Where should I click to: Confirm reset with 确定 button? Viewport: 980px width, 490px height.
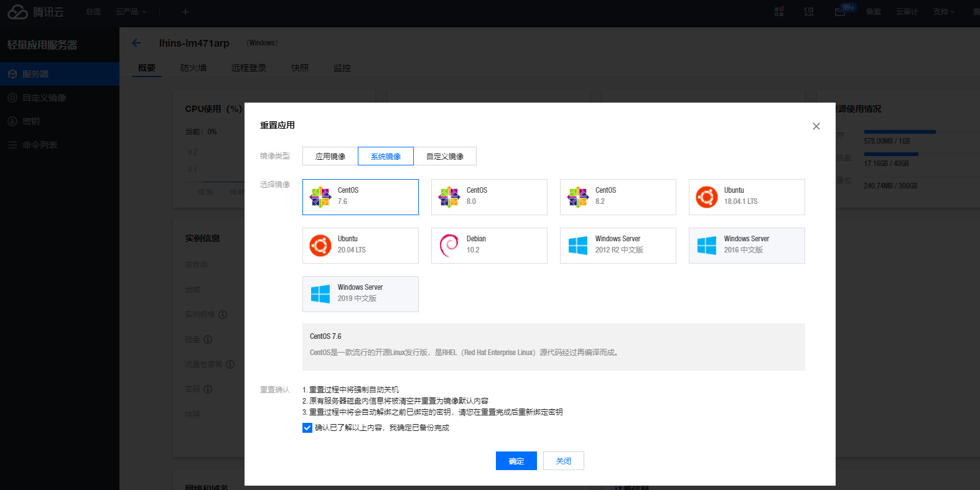point(516,461)
